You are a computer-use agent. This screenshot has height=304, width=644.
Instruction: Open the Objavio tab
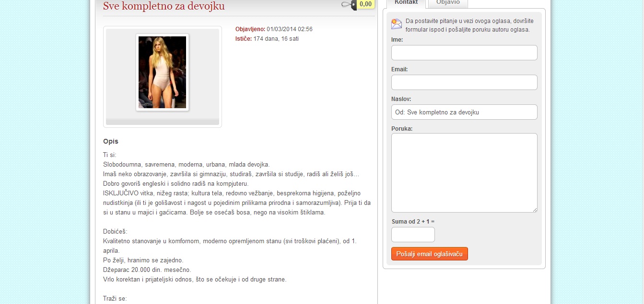click(447, 3)
